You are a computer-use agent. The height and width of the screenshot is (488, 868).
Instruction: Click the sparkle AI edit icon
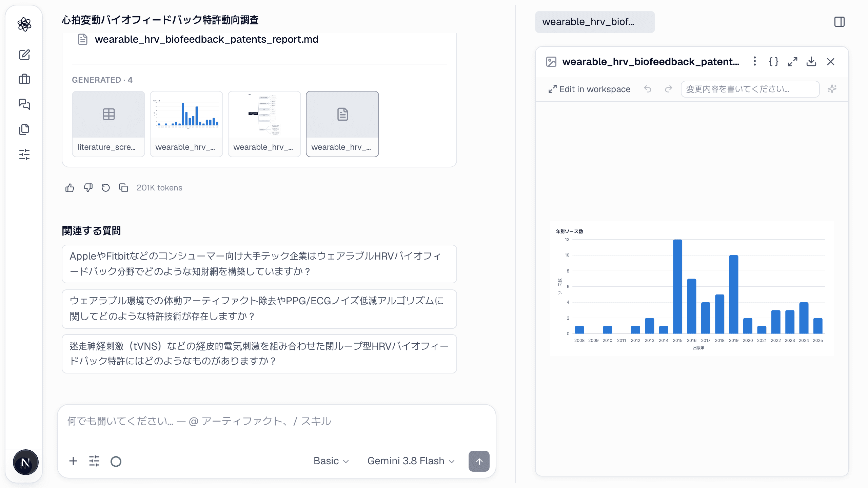click(832, 89)
